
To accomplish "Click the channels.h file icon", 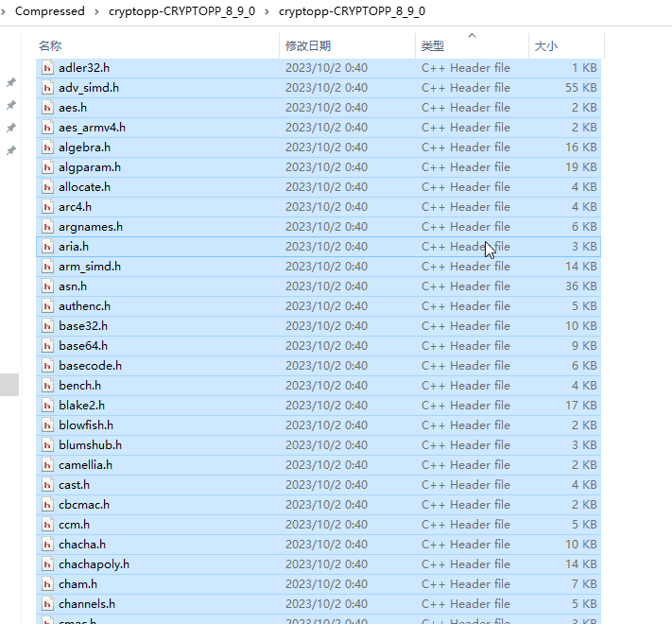I will pos(47,604).
